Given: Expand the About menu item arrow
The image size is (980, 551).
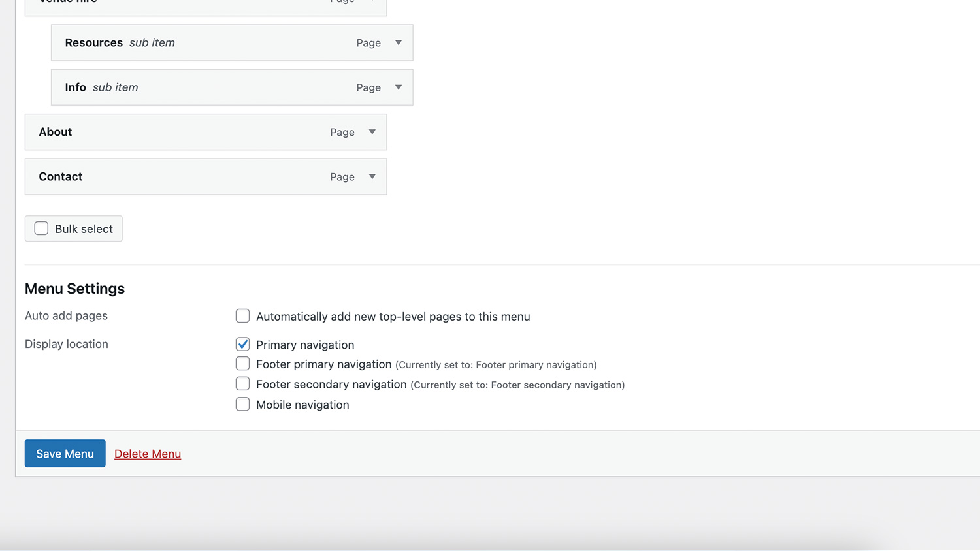Looking at the screenshot, I should click(x=372, y=132).
